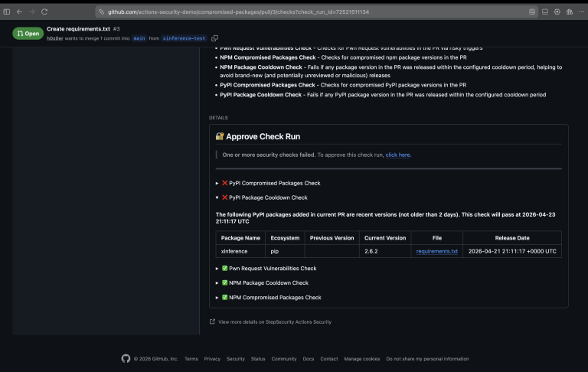
Task: Click the external link icon near StepSecurity
Action: coord(212,321)
